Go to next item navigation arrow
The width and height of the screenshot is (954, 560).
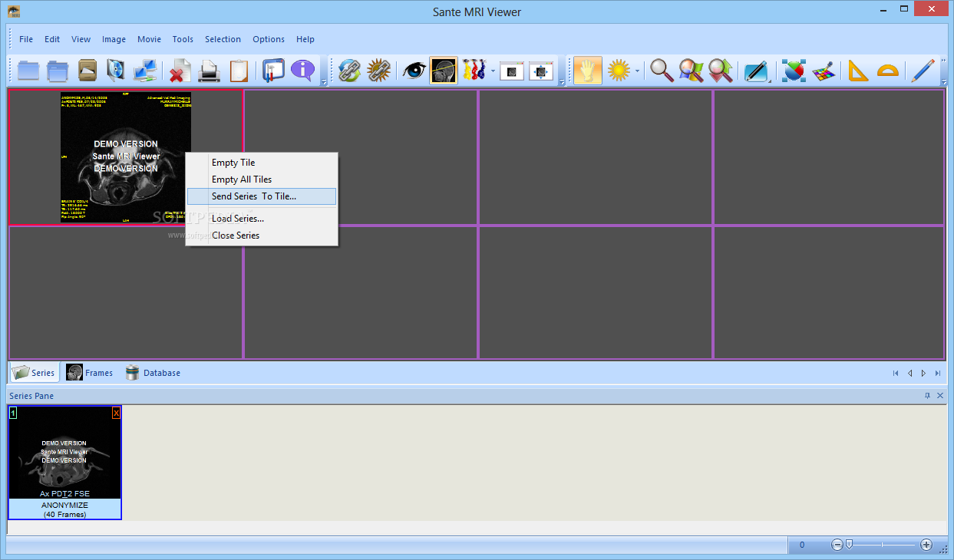[x=923, y=374]
